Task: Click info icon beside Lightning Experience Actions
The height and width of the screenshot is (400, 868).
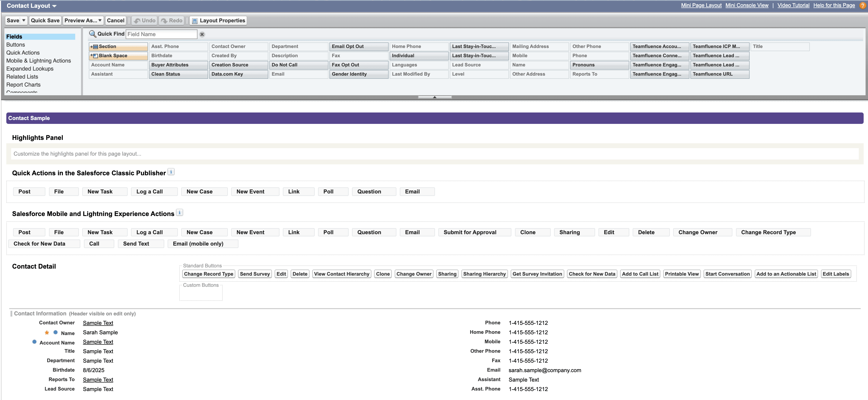Action: 180,213
